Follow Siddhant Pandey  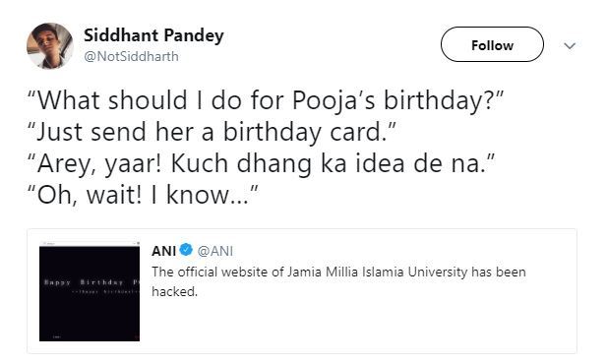point(492,44)
